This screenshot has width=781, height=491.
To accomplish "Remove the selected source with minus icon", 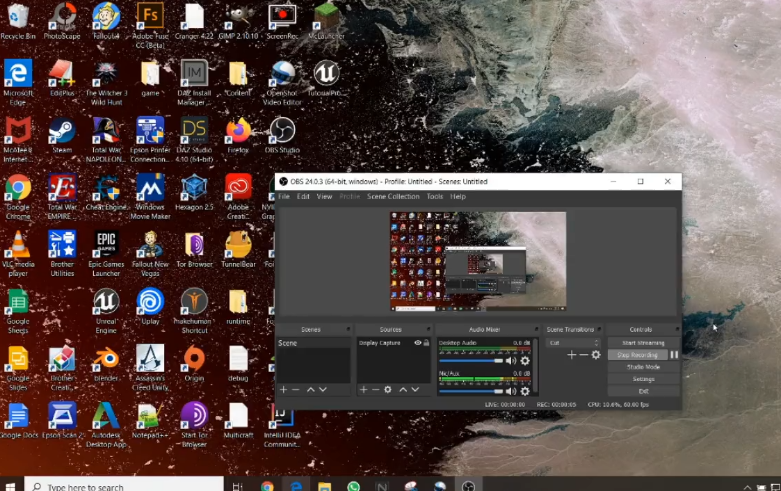I will tap(376, 389).
